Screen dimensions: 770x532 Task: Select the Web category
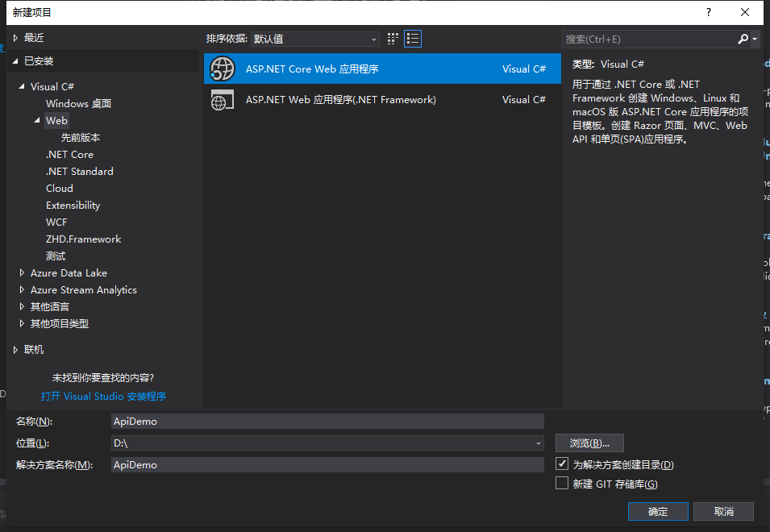tap(56, 120)
